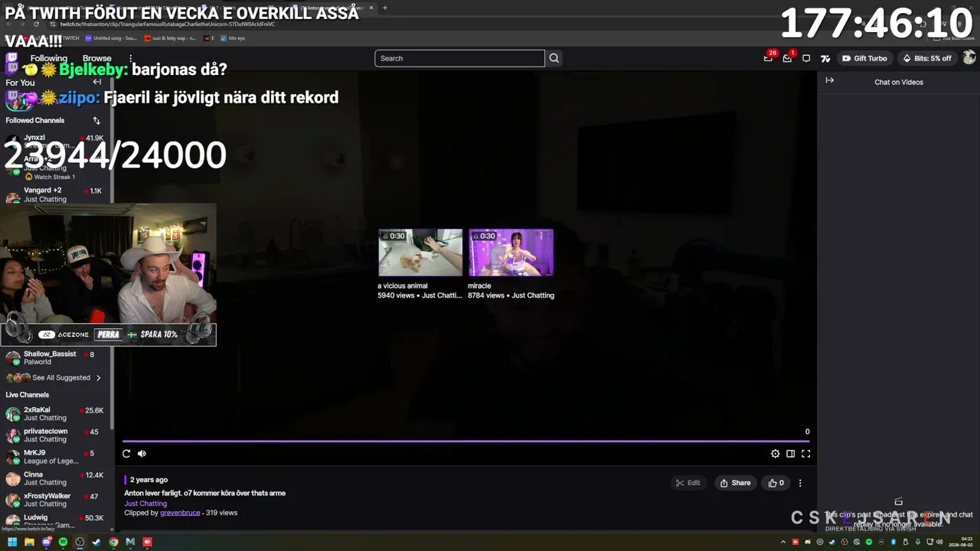Click the clip progress seek bar
The height and width of the screenshot is (551, 980).
click(x=465, y=441)
